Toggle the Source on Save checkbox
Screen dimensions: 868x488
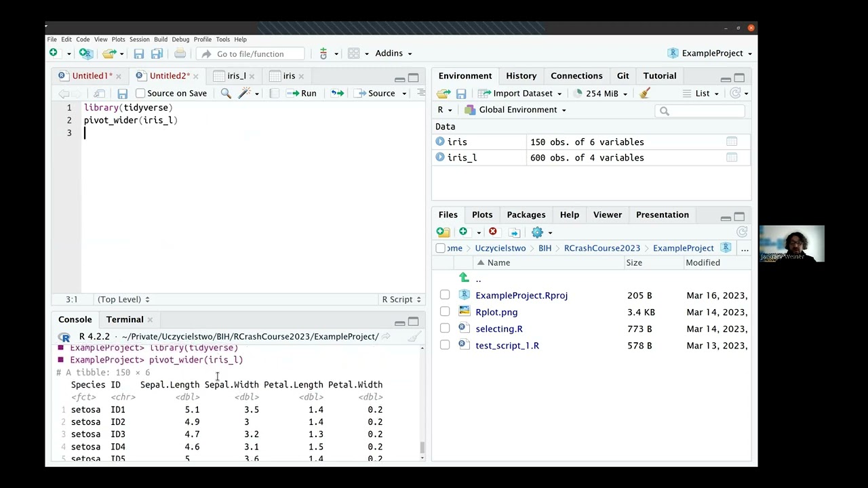[140, 94]
